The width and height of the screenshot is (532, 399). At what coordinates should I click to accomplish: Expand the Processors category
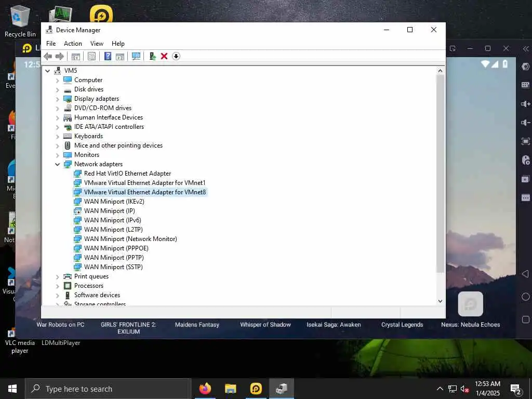tap(57, 286)
